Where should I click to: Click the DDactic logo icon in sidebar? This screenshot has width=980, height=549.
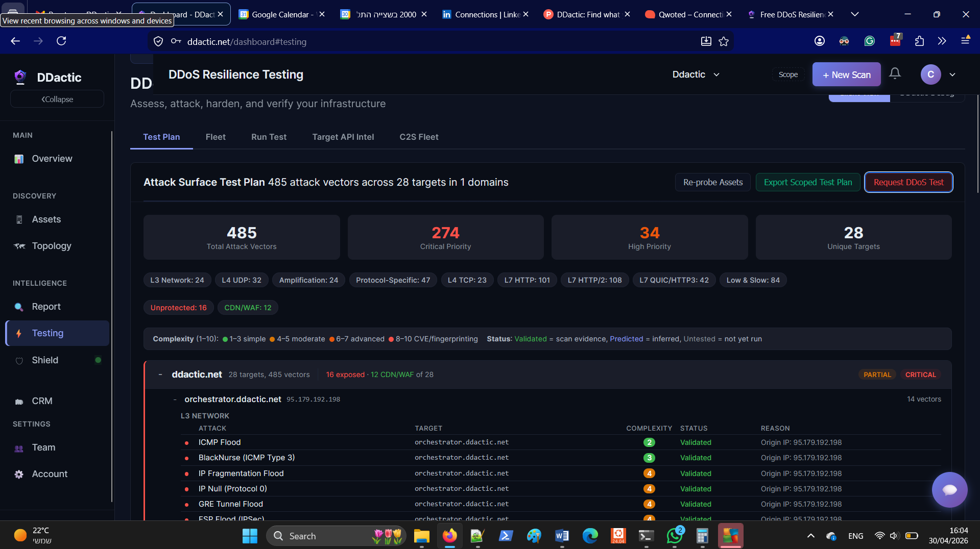20,77
